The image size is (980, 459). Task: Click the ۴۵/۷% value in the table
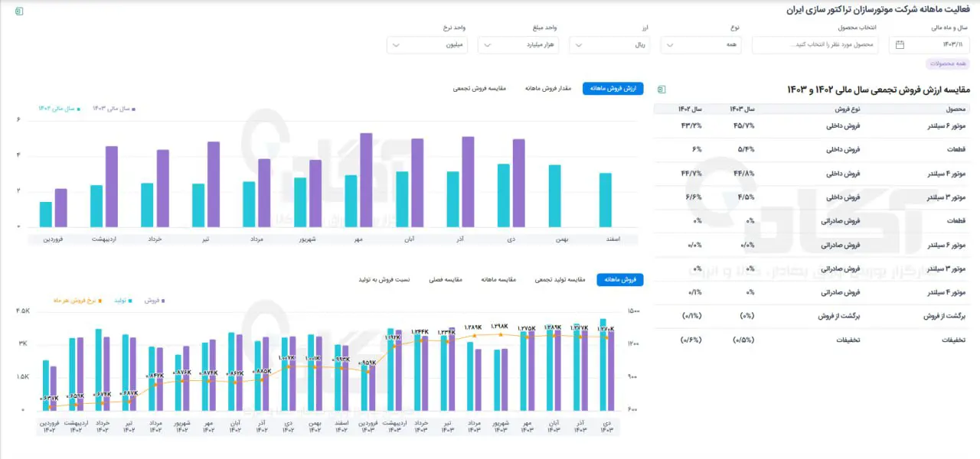point(744,125)
